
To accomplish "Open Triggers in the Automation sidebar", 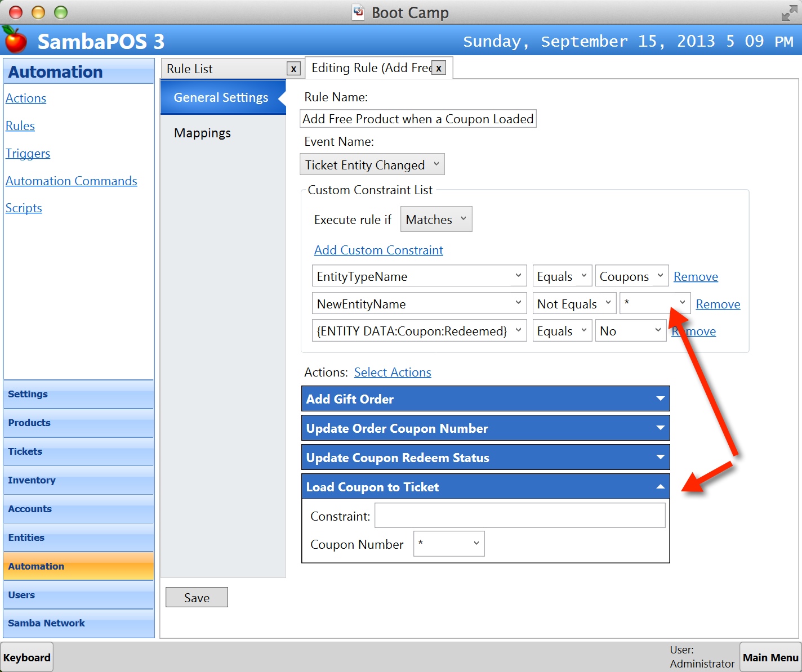I will coord(28,154).
